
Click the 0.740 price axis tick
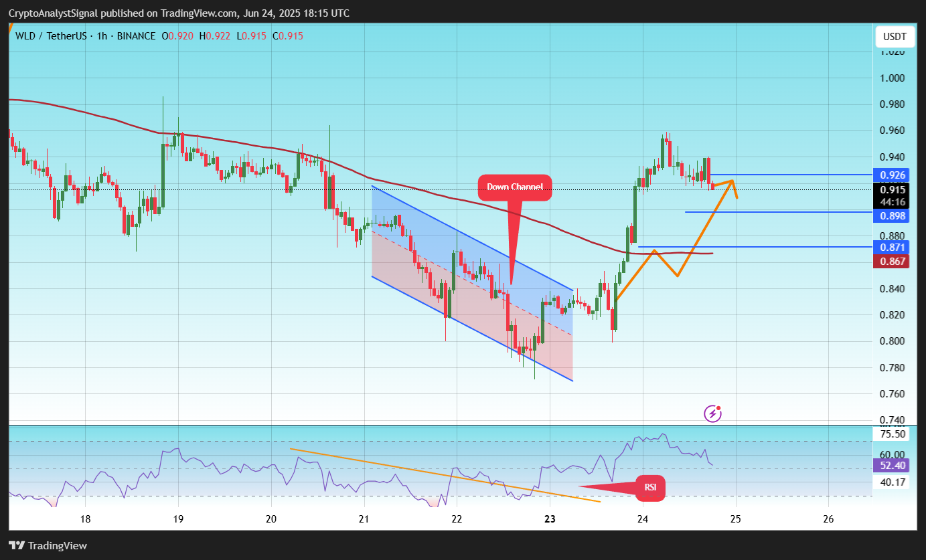point(893,419)
